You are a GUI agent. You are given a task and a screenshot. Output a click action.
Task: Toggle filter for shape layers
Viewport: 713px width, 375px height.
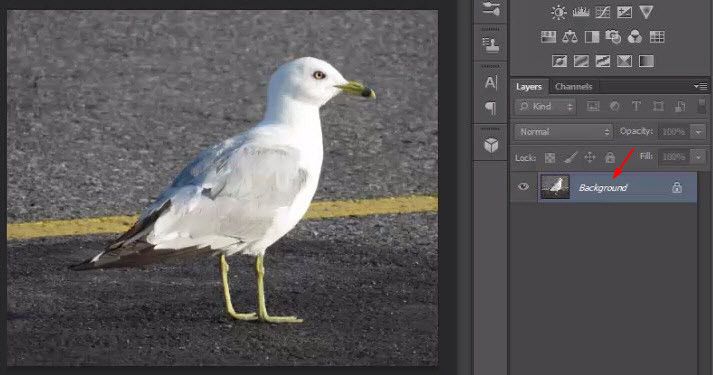pos(658,106)
